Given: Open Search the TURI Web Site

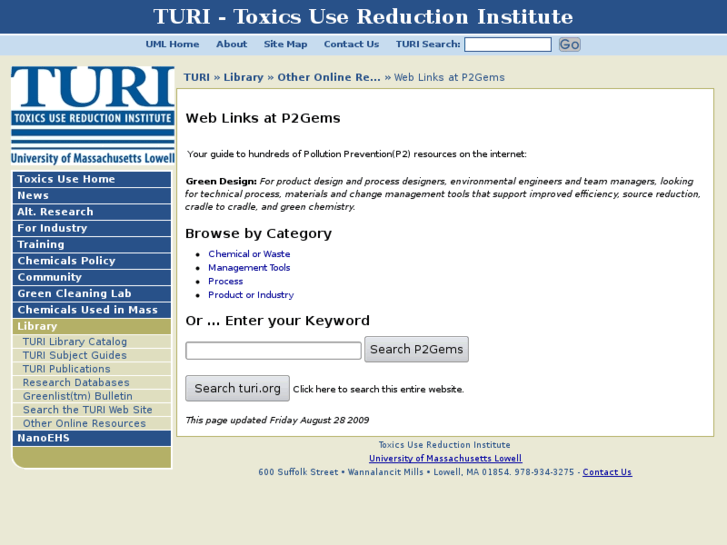Looking at the screenshot, I should pyautogui.click(x=92, y=410).
